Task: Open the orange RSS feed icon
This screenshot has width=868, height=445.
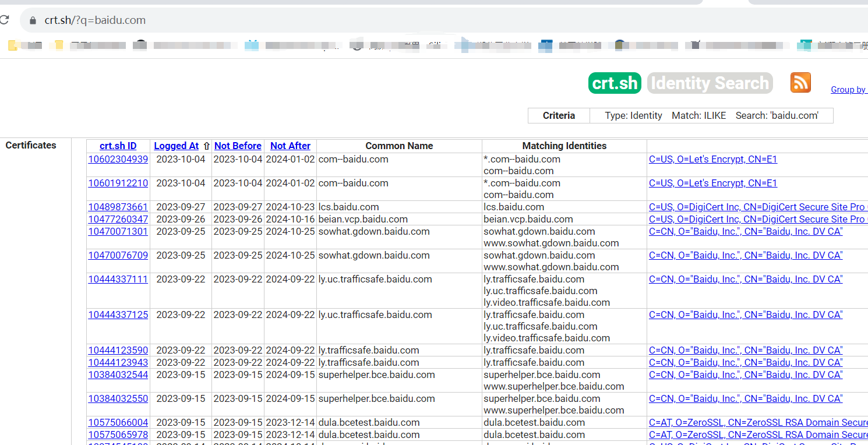Action: [x=800, y=83]
